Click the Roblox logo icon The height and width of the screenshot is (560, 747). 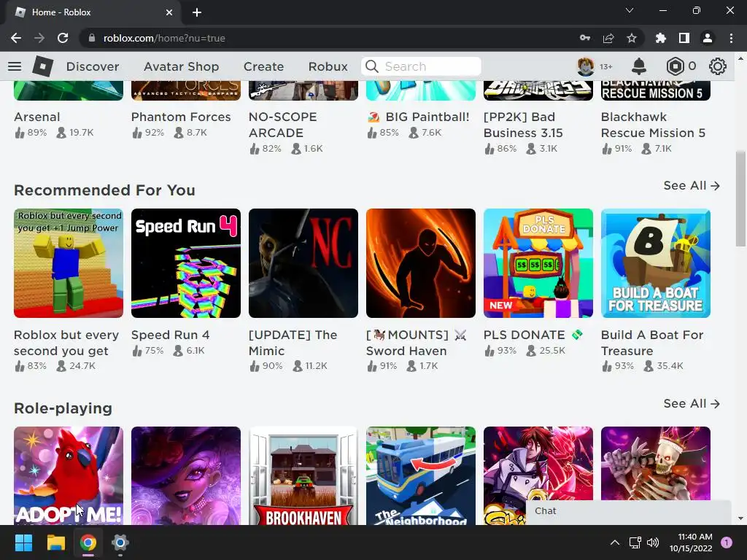(43, 66)
